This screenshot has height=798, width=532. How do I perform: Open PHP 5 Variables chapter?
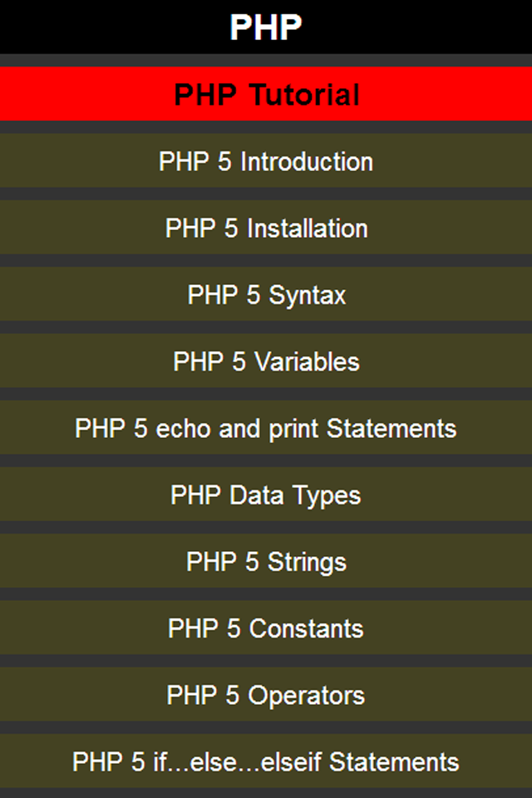[x=266, y=361]
